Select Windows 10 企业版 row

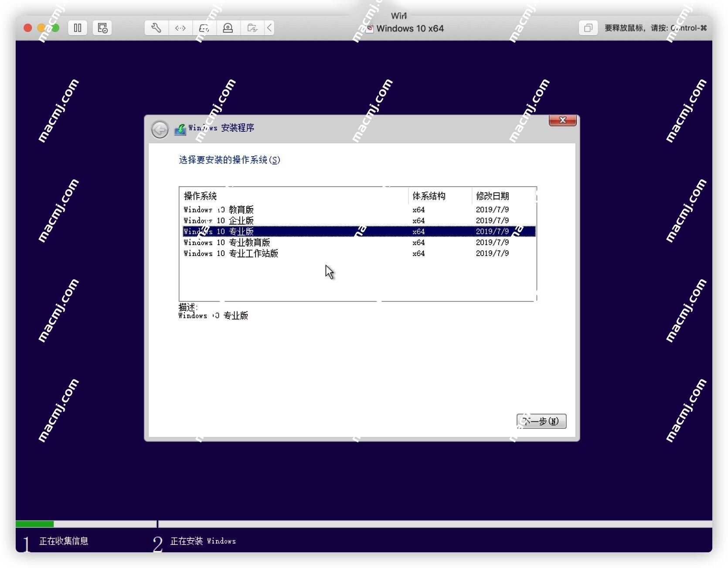click(359, 220)
